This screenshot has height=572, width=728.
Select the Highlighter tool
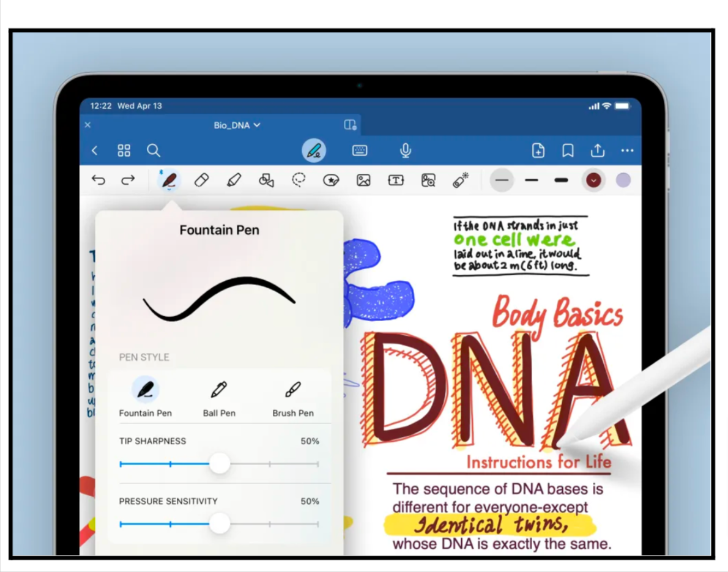tap(234, 180)
